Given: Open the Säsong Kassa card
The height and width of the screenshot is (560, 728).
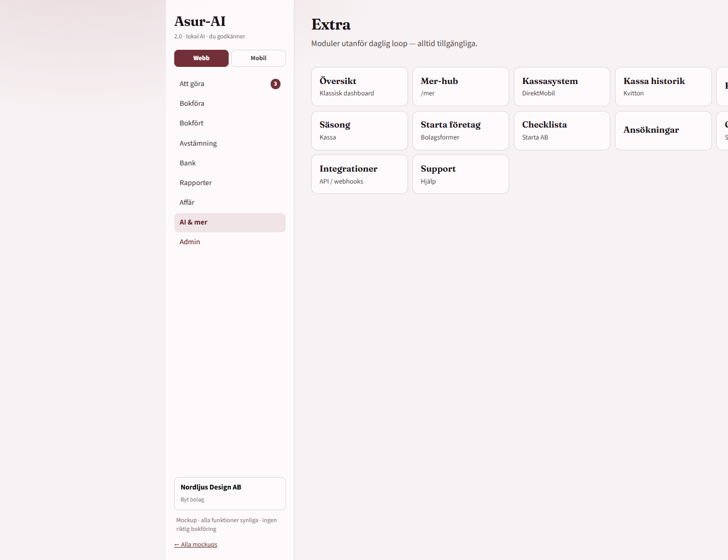Looking at the screenshot, I should tap(359, 131).
